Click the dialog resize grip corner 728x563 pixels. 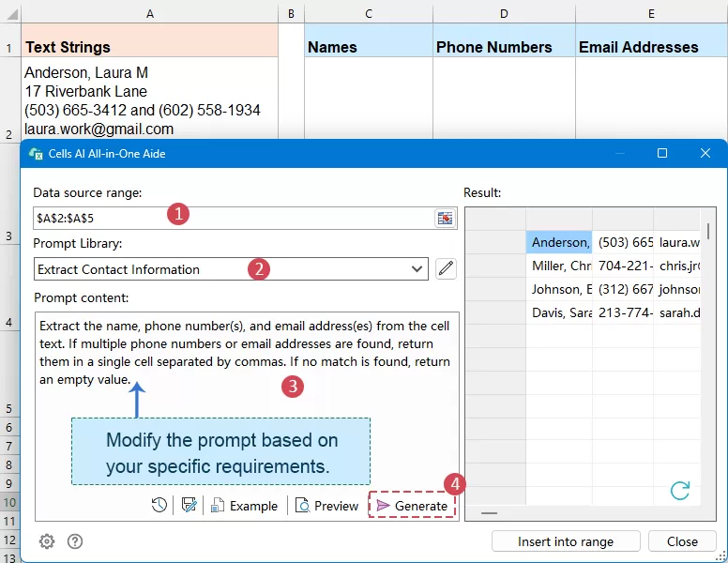point(720,555)
